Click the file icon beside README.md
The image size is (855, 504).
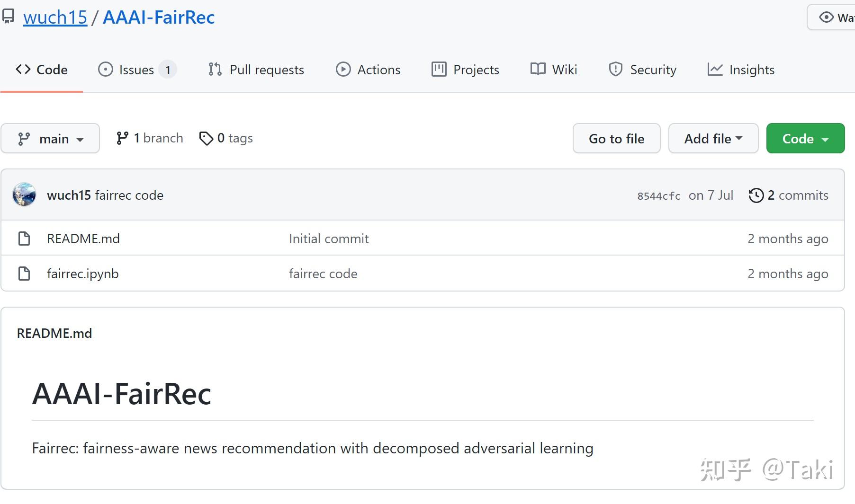coord(24,239)
